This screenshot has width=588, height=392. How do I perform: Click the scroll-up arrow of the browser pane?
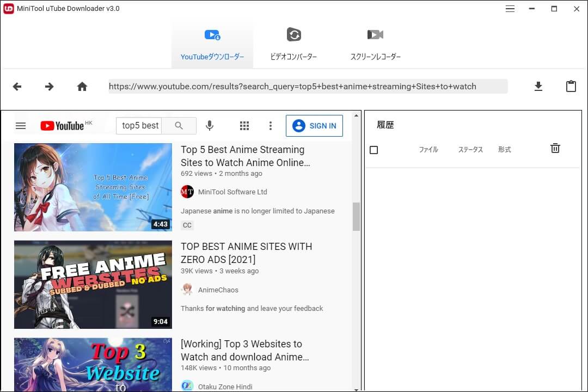(x=356, y=115)
